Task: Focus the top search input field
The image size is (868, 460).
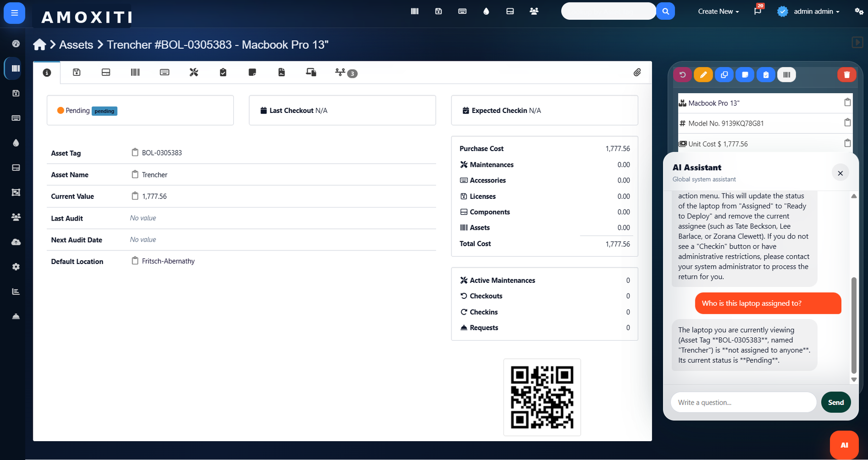Action: tap(609, 11)
